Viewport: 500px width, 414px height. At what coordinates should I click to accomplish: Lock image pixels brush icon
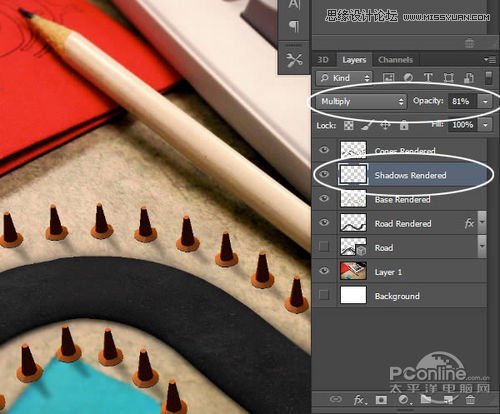click(367, 125)
